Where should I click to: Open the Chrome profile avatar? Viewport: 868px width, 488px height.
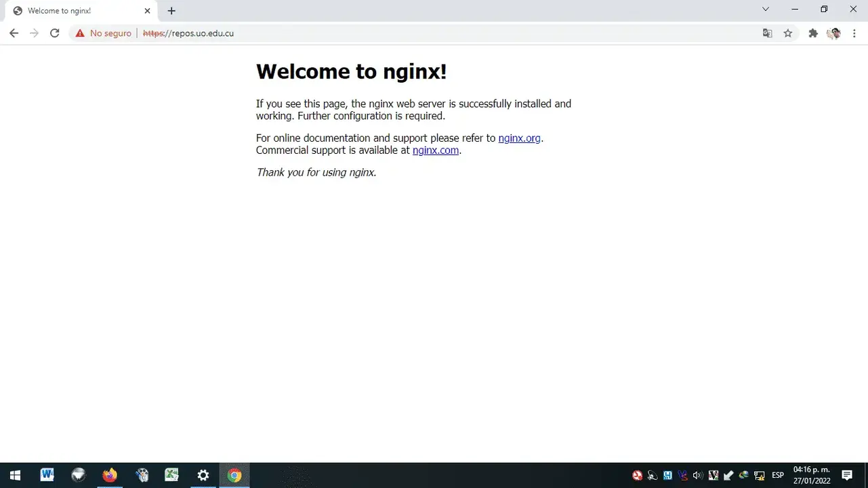834,33
